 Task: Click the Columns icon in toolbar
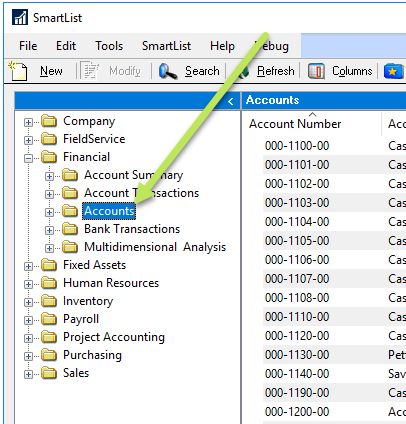(x=316, y=71)
